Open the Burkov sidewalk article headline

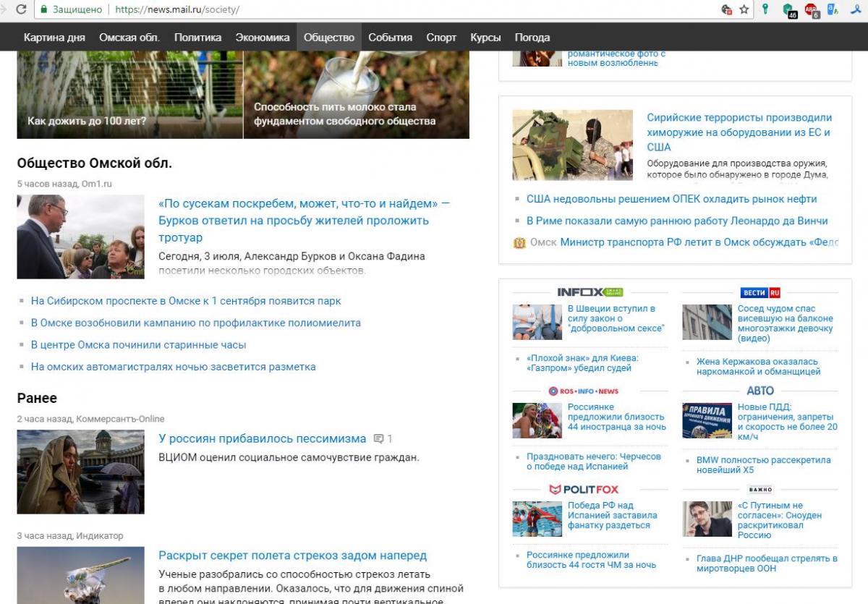(x=304, y=220)
